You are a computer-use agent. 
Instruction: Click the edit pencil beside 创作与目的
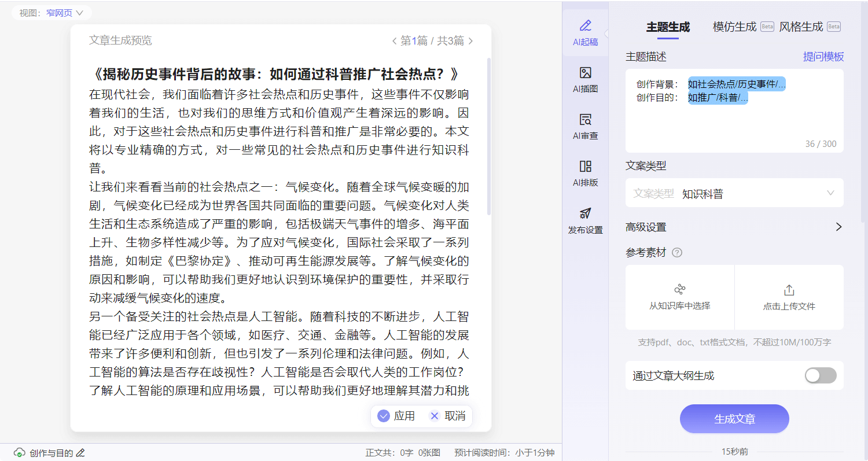point(80,453)
